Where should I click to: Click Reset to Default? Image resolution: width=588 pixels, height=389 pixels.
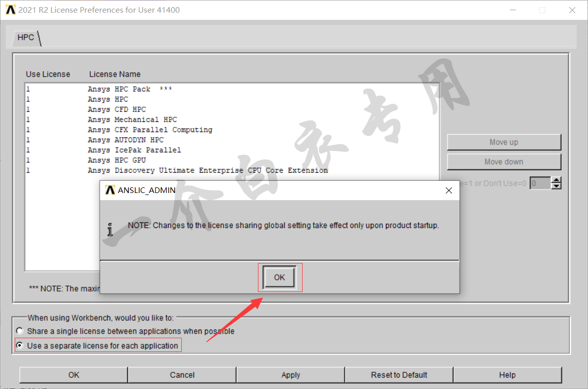[399, 375]
